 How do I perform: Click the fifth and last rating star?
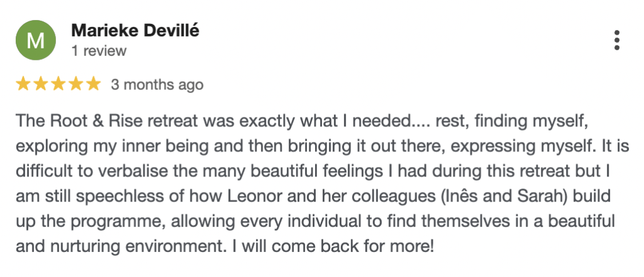(92, 84)
